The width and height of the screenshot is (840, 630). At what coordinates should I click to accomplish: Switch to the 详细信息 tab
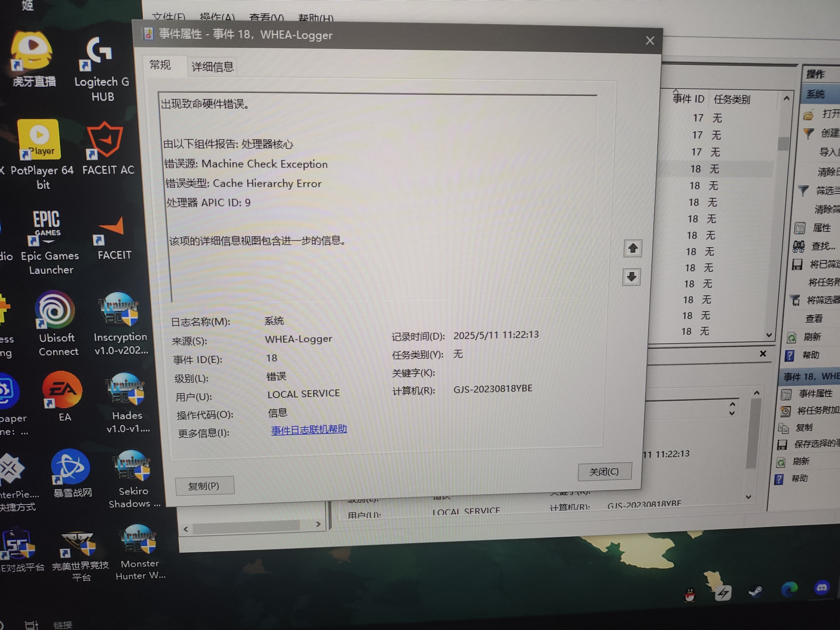(212, 67)
